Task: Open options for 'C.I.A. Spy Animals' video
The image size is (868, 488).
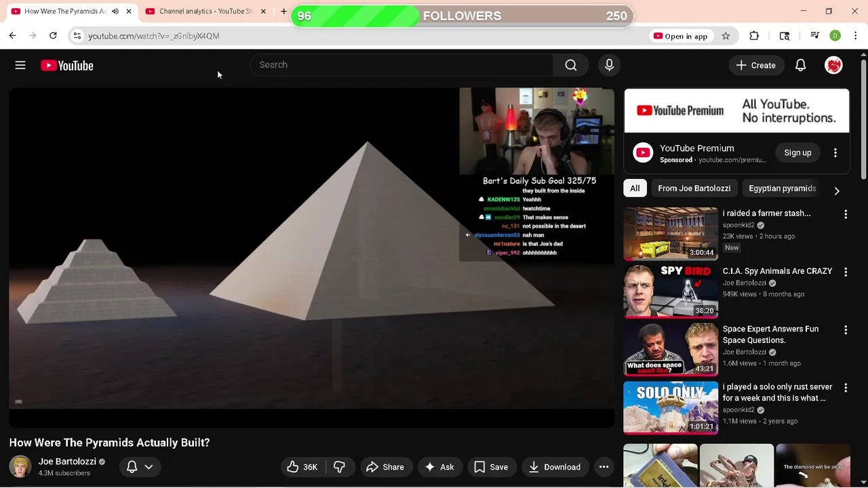Action: click(845, 272)
